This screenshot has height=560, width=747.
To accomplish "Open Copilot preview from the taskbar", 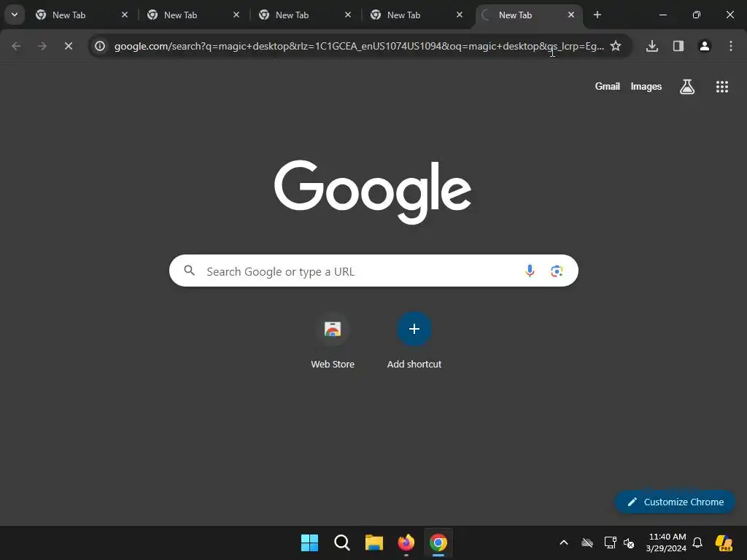I will tap(724, 542).
